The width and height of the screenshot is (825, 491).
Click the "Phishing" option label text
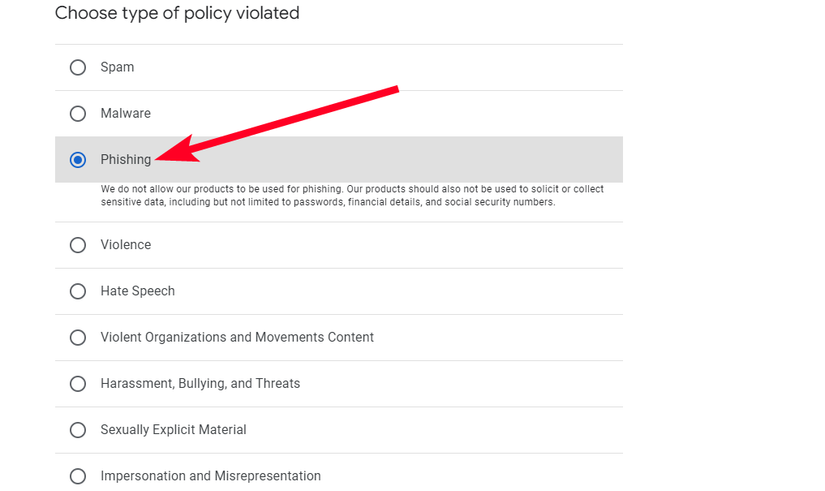125,160
